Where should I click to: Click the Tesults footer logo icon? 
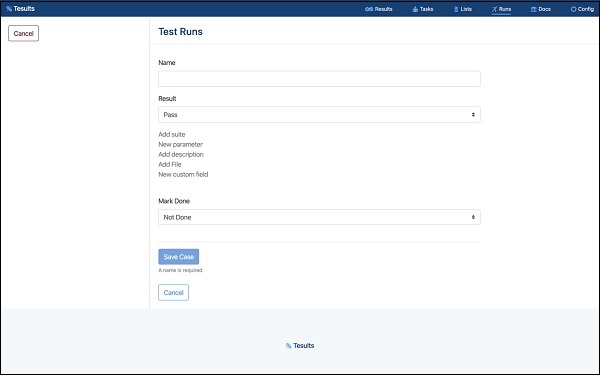coord(289,346)
